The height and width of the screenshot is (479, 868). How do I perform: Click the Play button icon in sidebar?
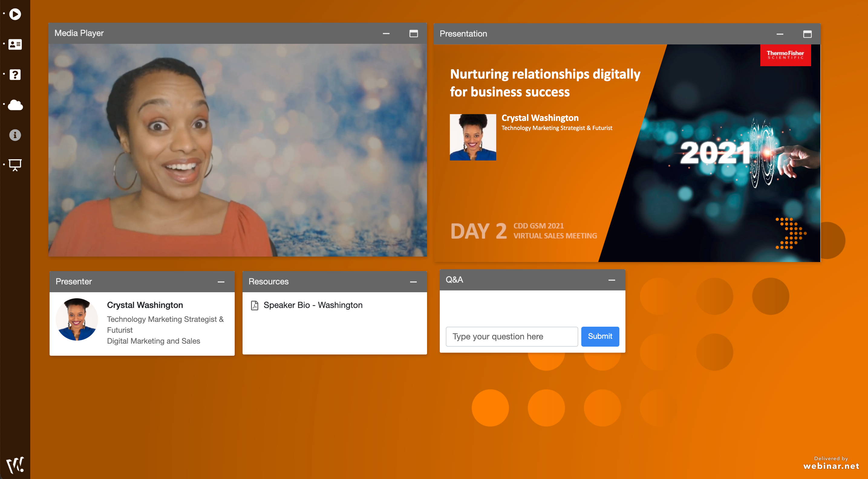pyautogui.click(x=17, y=14)
